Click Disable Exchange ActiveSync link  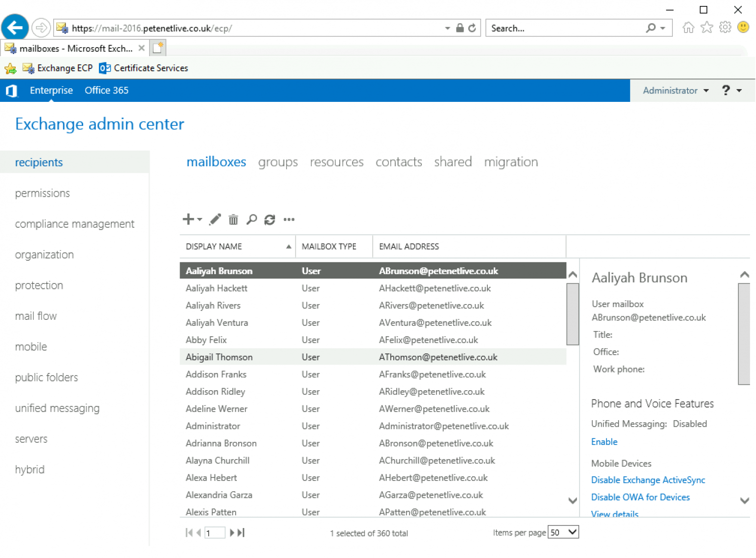coord(648,480)
